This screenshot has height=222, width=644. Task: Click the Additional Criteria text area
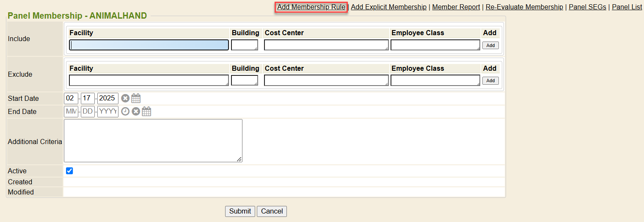coord(153,140)
